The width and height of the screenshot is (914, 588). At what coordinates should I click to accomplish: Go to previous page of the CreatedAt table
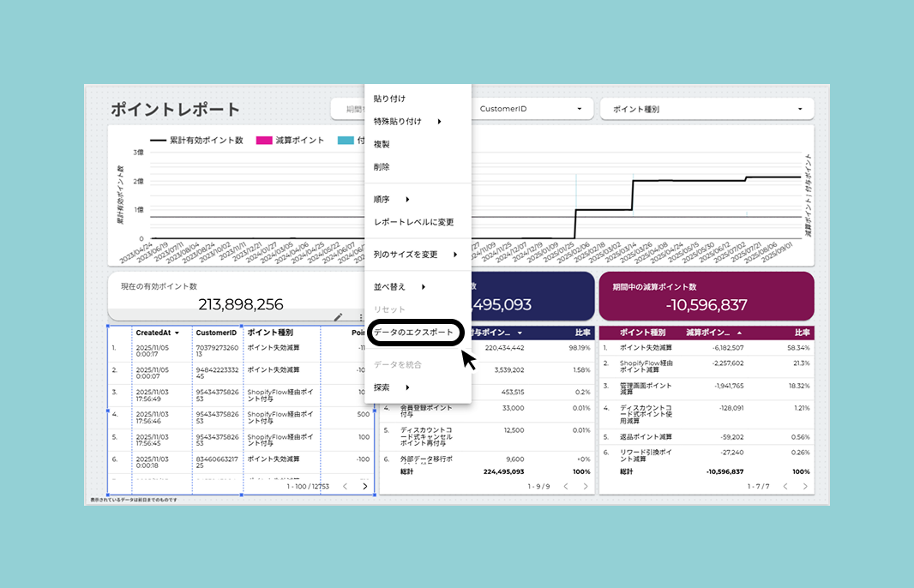(345, 486)
